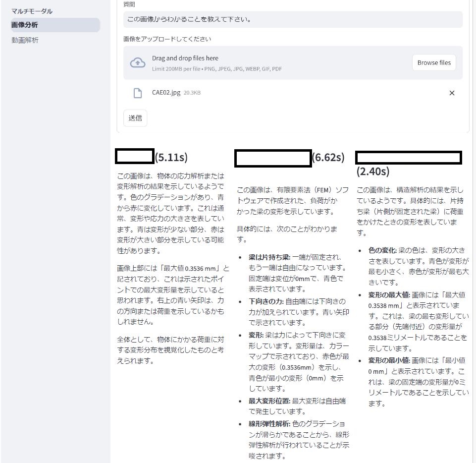This screenshot has height=463, width=476.
Task: Click the (5.11s) response heading
Action: [171, 157]
